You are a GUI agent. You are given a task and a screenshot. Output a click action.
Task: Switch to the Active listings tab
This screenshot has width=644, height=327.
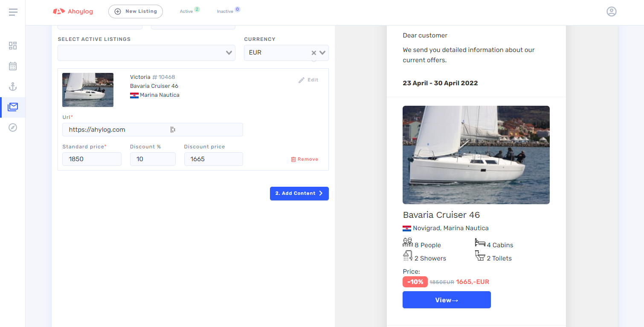coord(189,11)
